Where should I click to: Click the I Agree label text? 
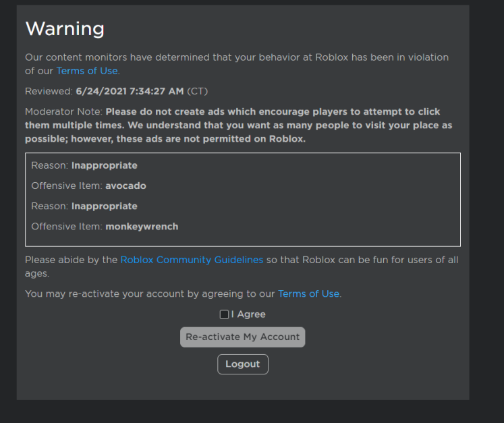248,314
